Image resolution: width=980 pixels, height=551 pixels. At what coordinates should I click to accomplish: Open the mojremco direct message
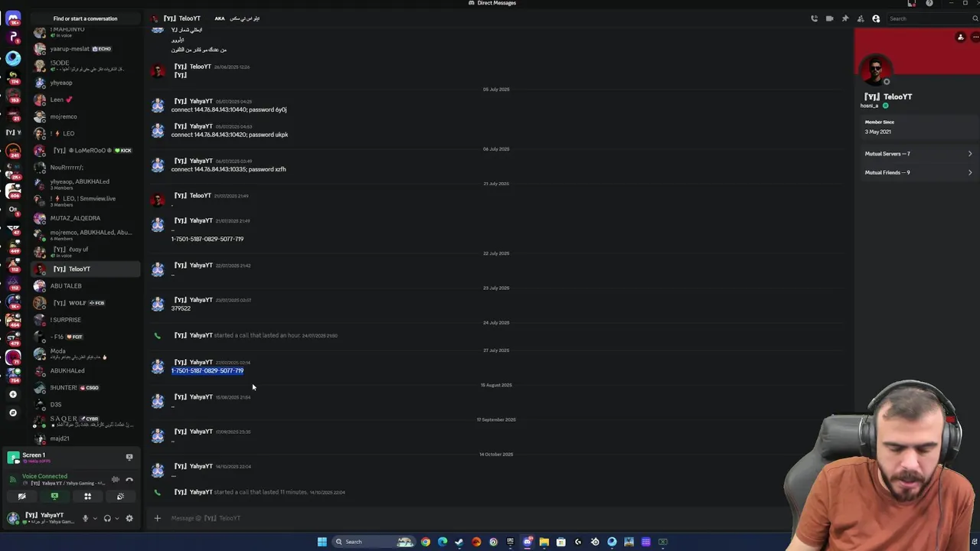pos(85,116)
